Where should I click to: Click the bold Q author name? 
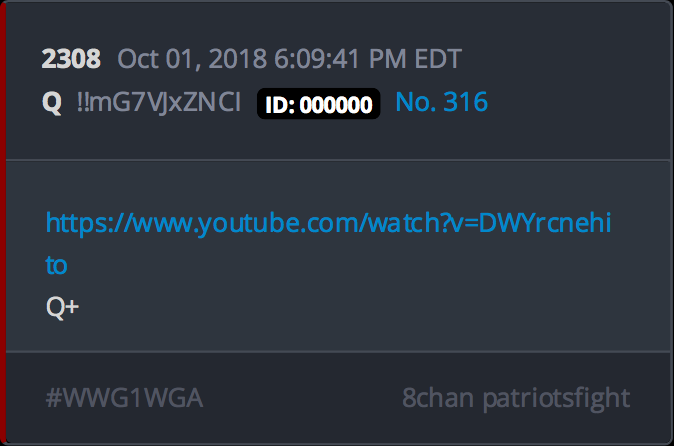pyautogui.click(x=52, y=103)
